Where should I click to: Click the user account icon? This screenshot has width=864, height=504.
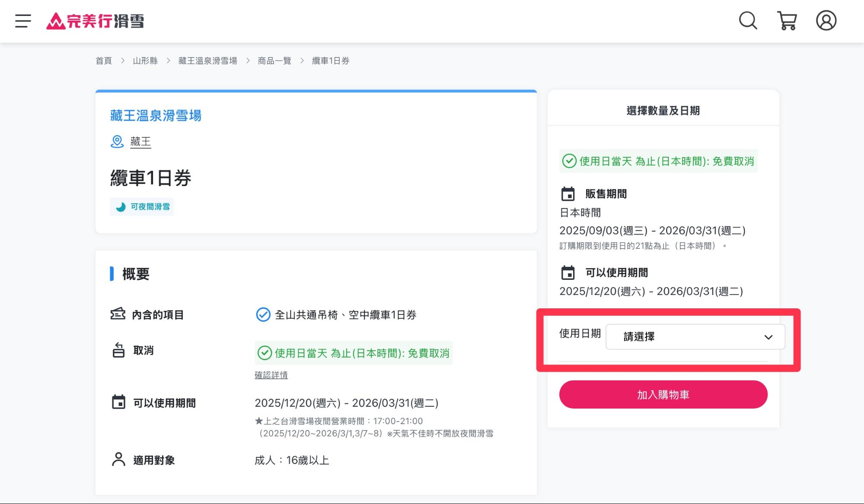(x=826, y=20)
